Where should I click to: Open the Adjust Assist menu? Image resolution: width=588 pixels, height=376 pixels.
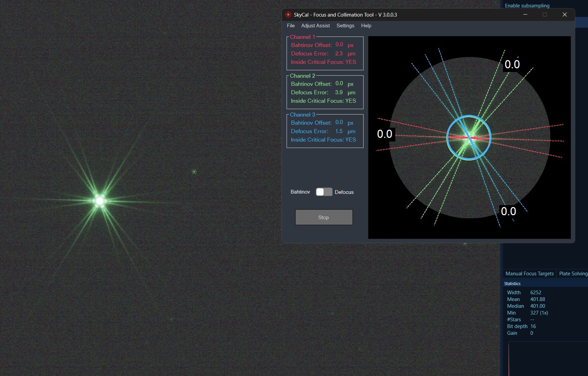[x=316, y=26]
